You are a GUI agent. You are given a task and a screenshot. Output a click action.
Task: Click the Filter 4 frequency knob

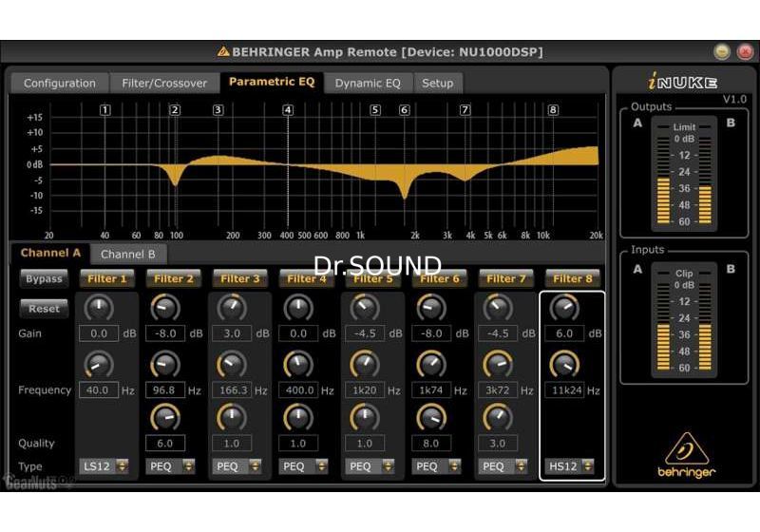pyautogui.click(x=298, y=365)
